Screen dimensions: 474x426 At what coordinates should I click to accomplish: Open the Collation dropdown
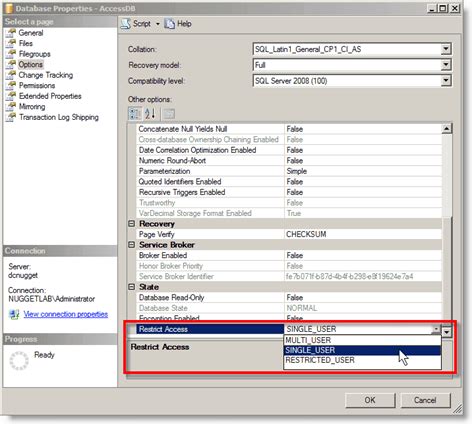click(x=446, y=49)
